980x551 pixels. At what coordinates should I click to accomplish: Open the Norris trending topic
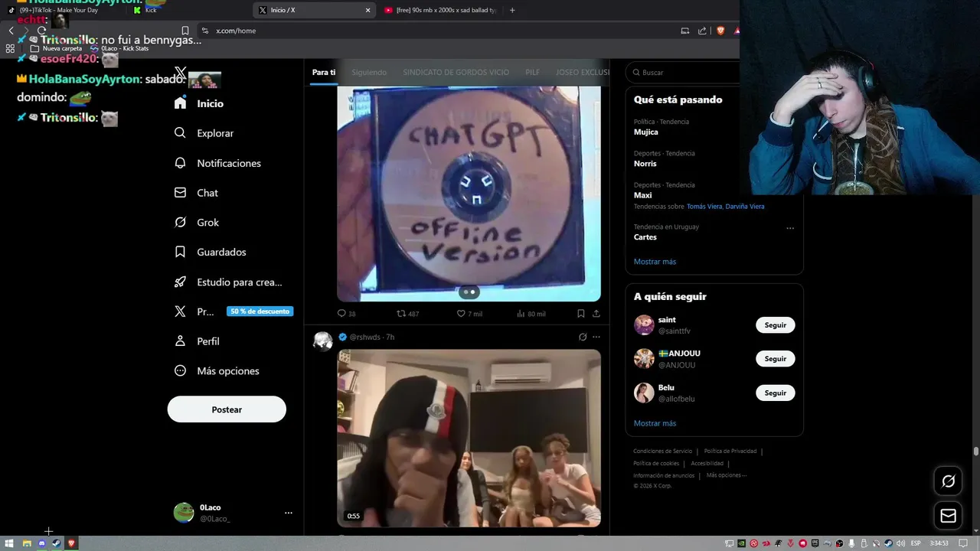(645, 164)
